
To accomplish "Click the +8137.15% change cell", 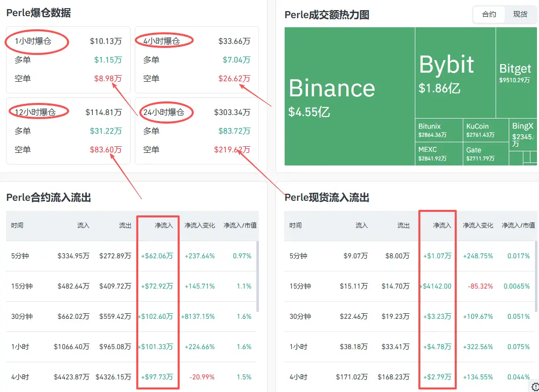I will pyautogui.click(x=198, y=316).
